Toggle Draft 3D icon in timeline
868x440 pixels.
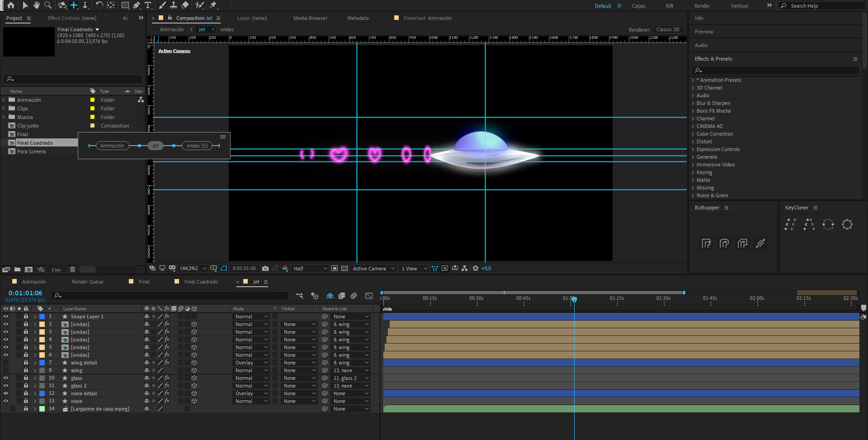click(315, 296)
